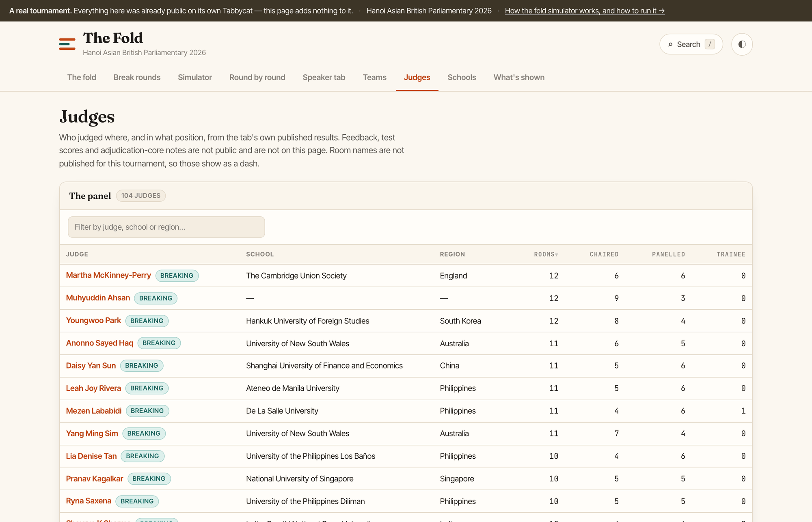Open the Simulator tab
This screenshot has height=522, width=812.
tap(195, 77)
